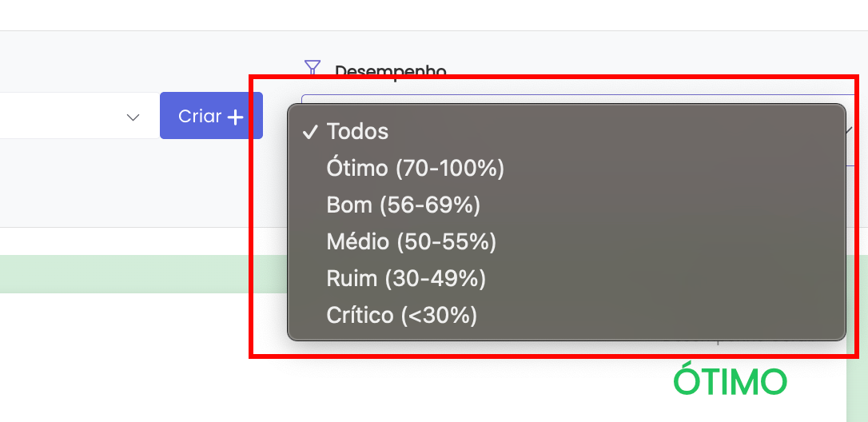Click the green ÓTIMO status text
This screenshot has width=868, height=422.
(x=730, y=382)
